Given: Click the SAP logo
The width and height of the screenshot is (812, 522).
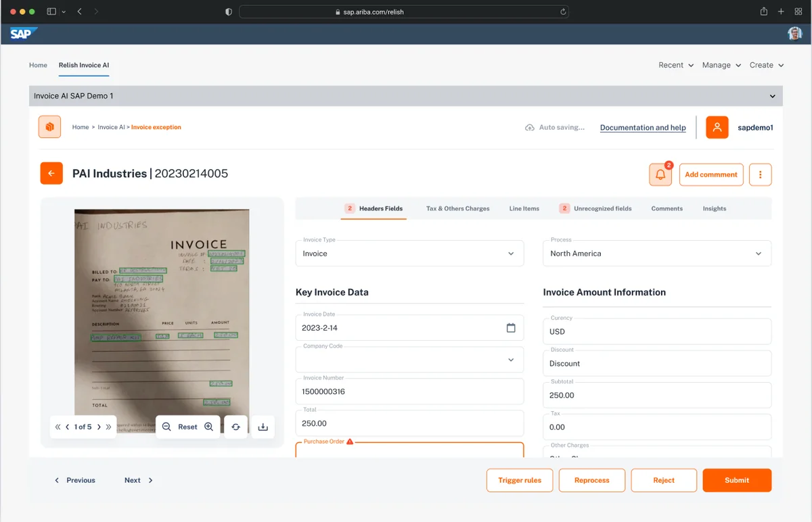Looking at the screenshot, I should [x=23, y=34].
